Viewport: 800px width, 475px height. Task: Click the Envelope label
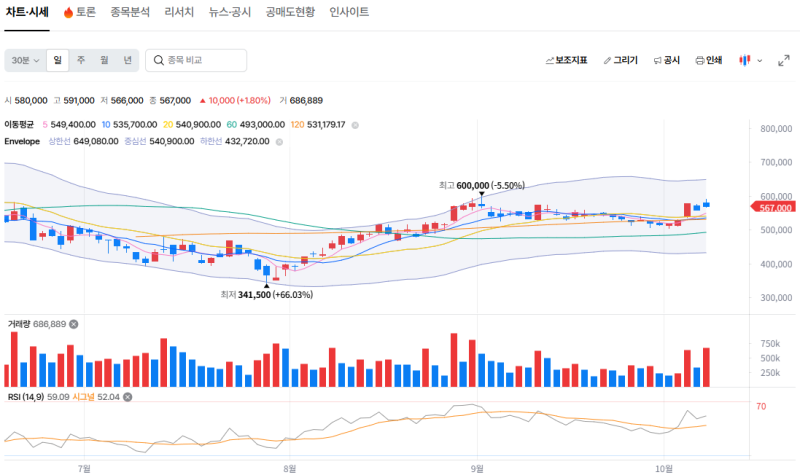pos(22,141)
